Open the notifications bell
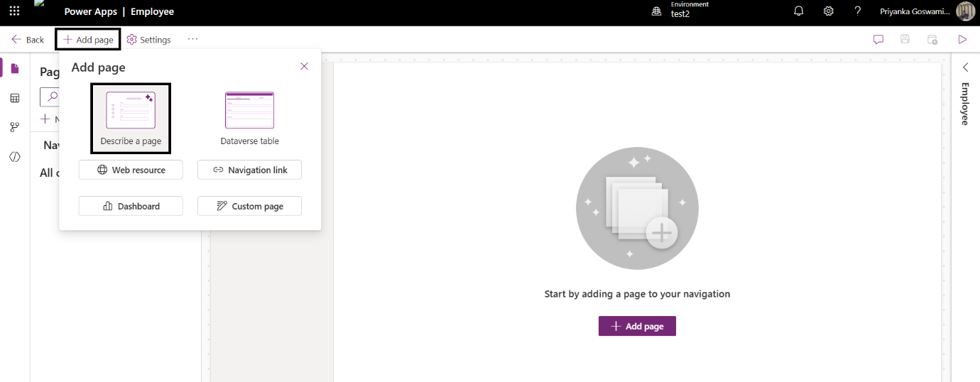The height and width of the screenshot is (382, 980). pos(799,11)
